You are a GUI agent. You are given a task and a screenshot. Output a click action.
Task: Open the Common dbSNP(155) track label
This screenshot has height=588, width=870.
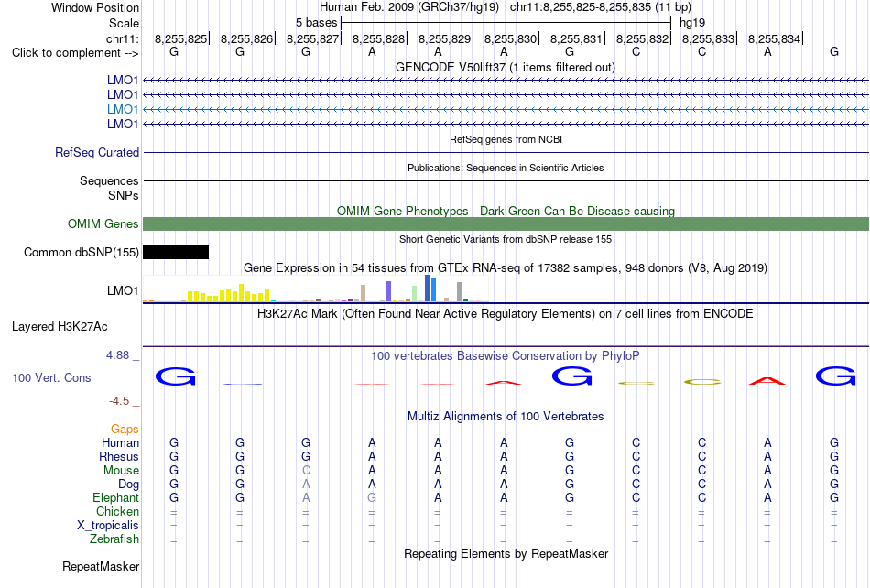82,253
